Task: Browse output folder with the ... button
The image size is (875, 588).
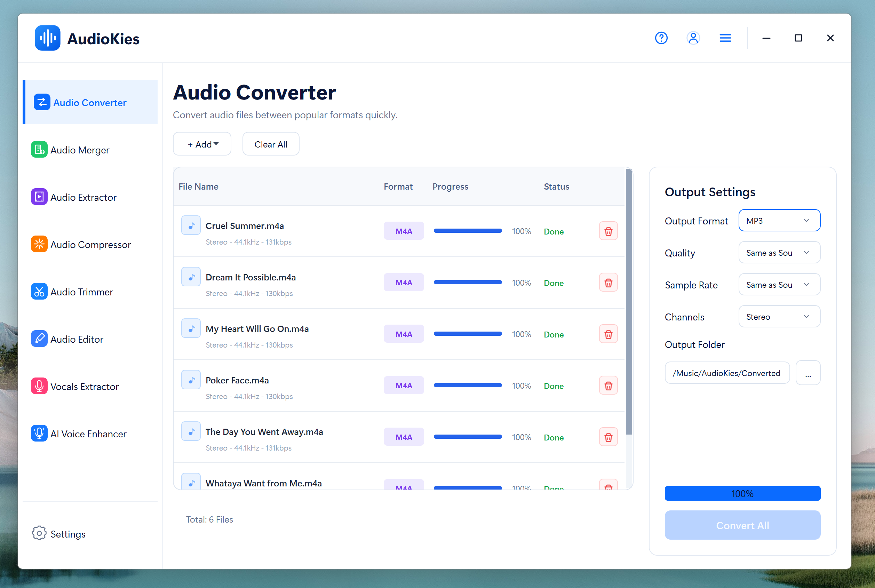Action: click(x=808, y=373)
